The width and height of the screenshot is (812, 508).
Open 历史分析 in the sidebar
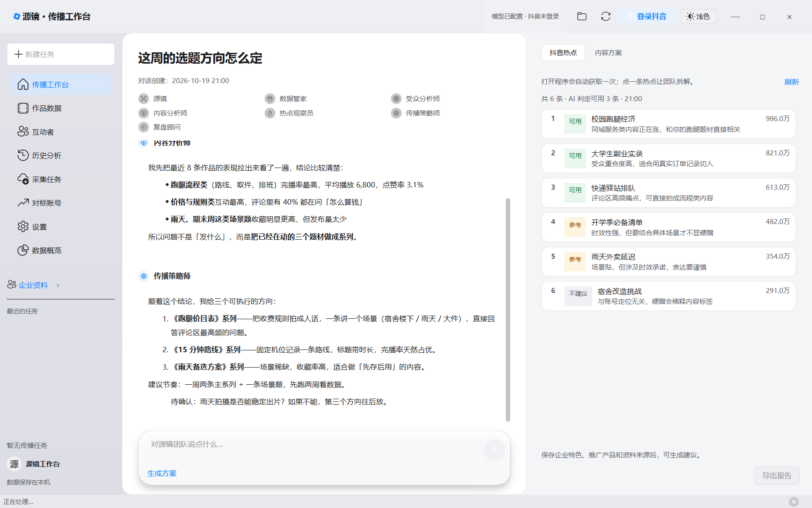[61, 155]
